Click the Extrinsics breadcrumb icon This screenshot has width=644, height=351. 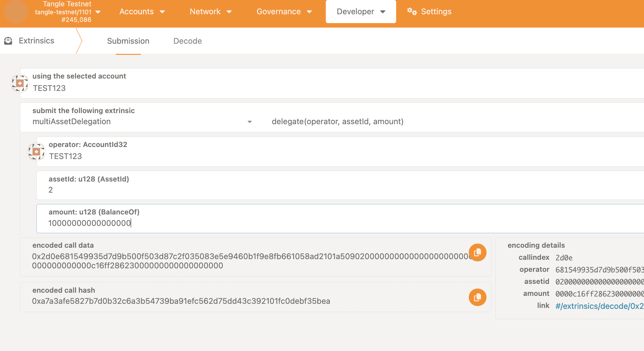8,41
